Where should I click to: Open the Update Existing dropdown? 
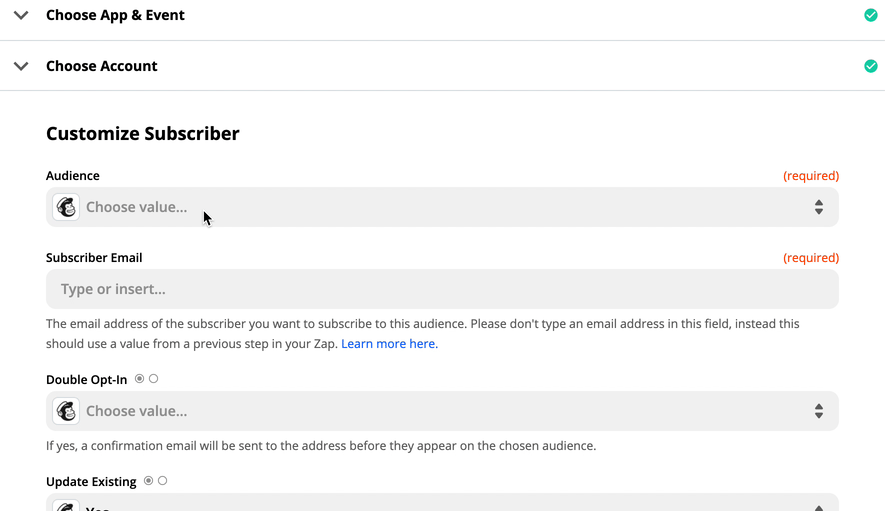coord(442,503)
